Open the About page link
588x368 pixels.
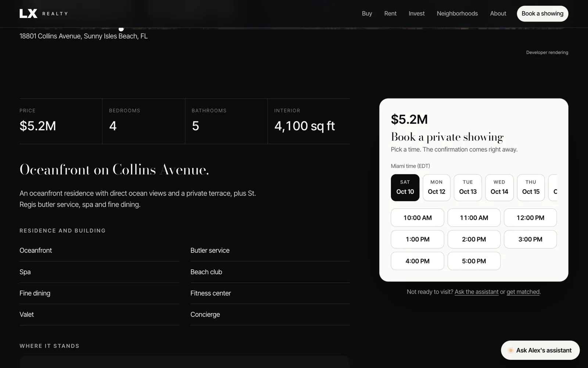pyautogui.click(x=498, y=14)
